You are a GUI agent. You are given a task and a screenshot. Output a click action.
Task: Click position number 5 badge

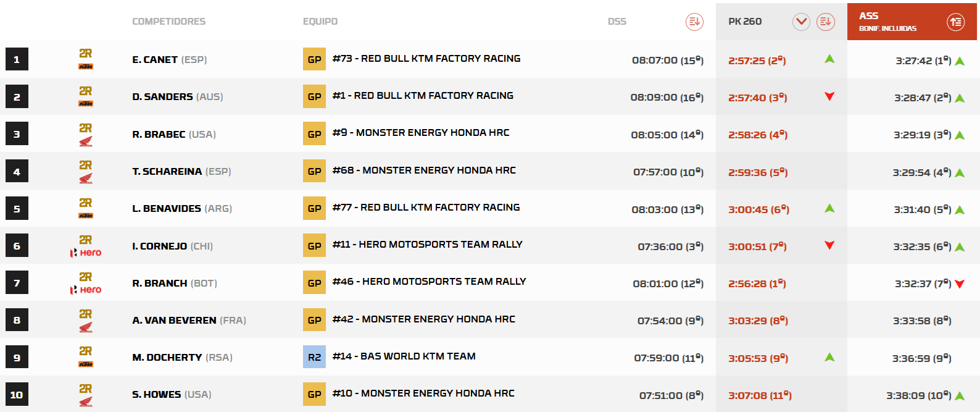point(17,209)
